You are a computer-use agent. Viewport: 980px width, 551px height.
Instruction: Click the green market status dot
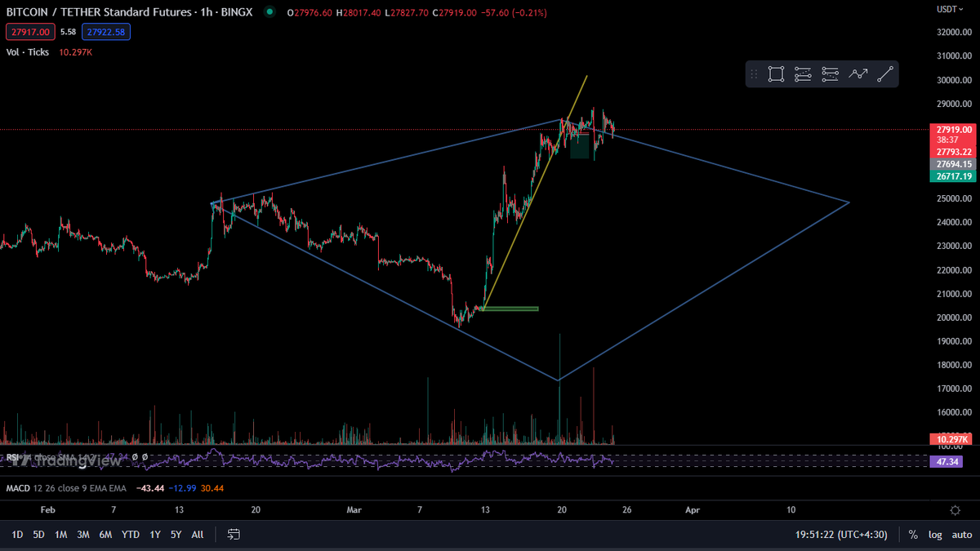click(269, 12)
